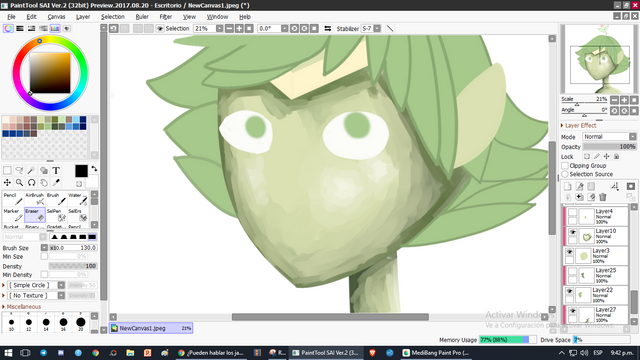Open the Simple Circle brush shape dropdown
The image size is (640, 360).
tap(61, 285)
